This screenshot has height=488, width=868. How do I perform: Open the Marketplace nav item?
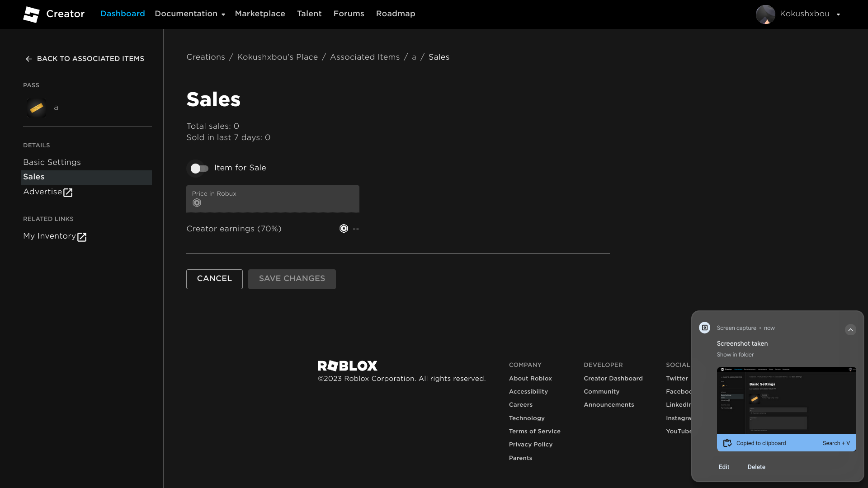pos(260,14)
